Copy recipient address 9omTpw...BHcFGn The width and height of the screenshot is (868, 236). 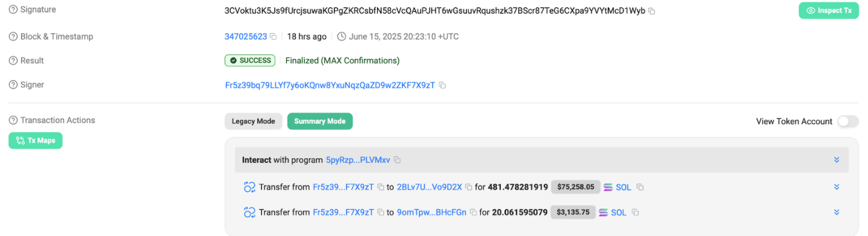point(474,212)
